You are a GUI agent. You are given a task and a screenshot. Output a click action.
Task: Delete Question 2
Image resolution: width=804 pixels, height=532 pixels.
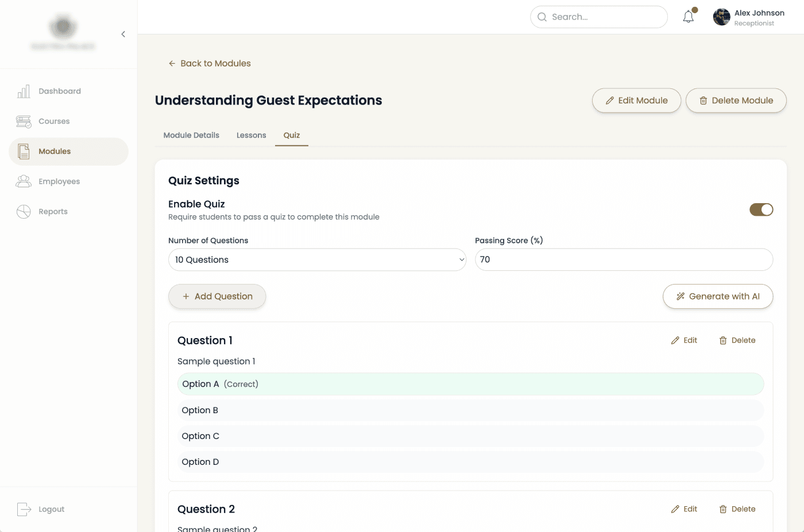click(737, 509)
